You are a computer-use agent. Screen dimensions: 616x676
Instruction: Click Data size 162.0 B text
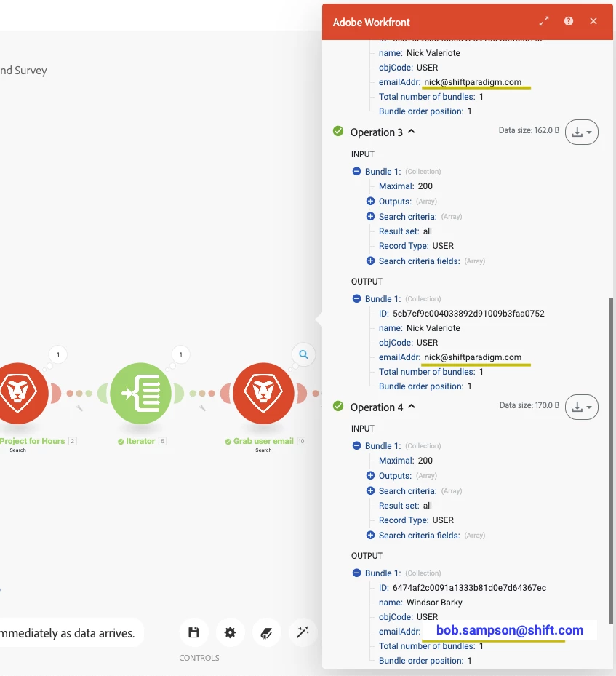pyautogui.click(x=529, y=130)
